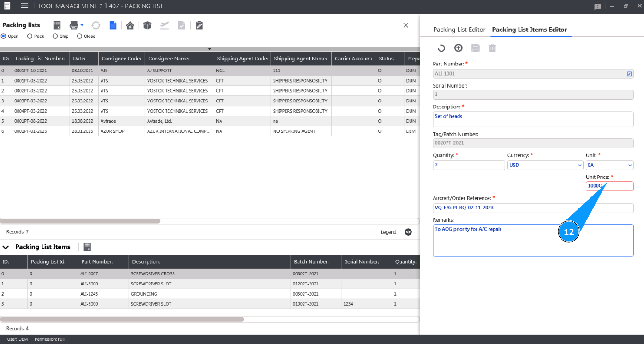The height and width of the screenshot is (344, 644).
Task: Click the reset arrow icon in Items Editor
Action: [441, 48]
